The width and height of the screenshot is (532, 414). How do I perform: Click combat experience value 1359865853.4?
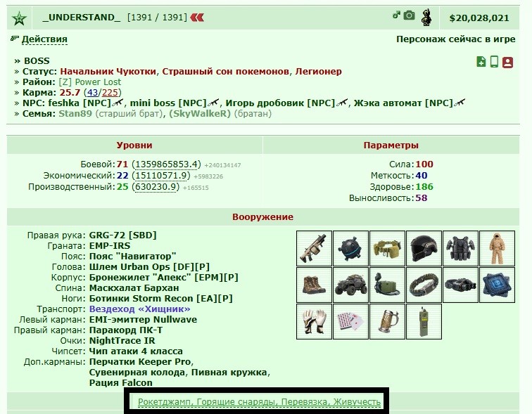coord(166,164)
